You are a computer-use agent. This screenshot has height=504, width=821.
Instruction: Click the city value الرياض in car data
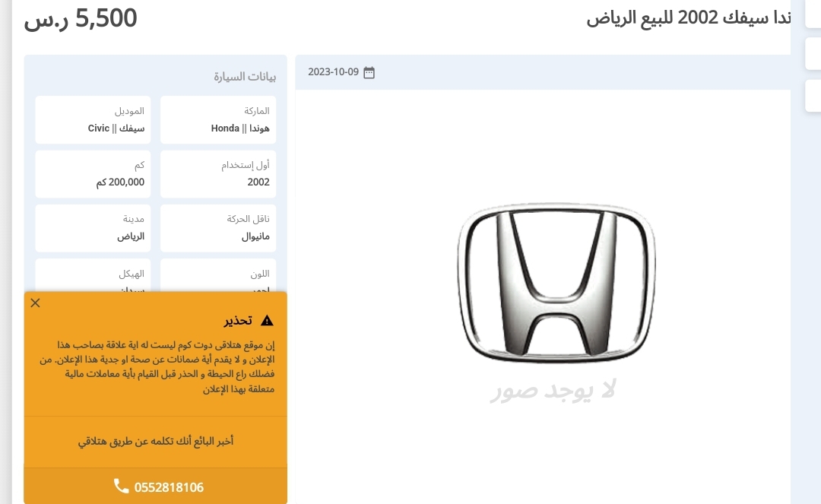131,236
